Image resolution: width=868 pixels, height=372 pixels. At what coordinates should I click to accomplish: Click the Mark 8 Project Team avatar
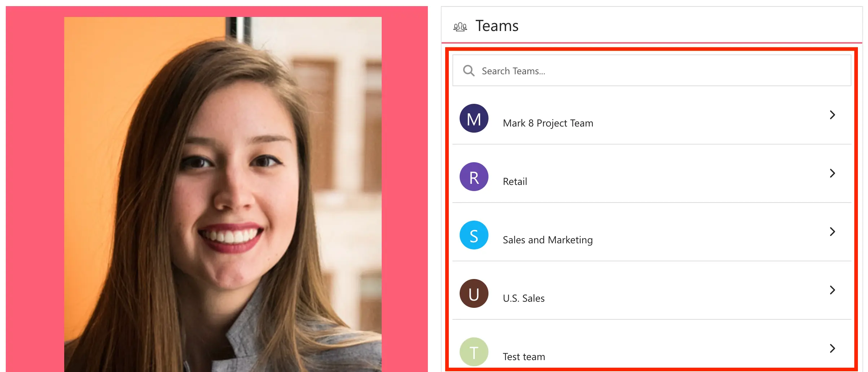(474, 118)
